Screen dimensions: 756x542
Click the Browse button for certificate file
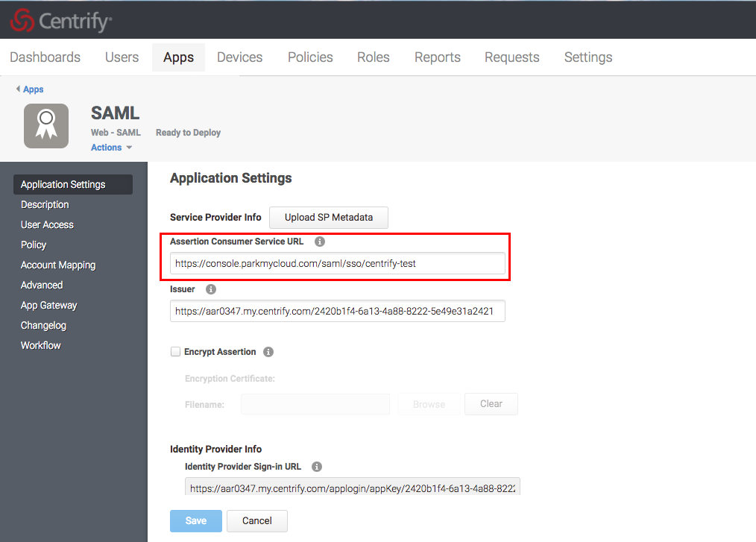pyautogui.click(x=429, y=404)
